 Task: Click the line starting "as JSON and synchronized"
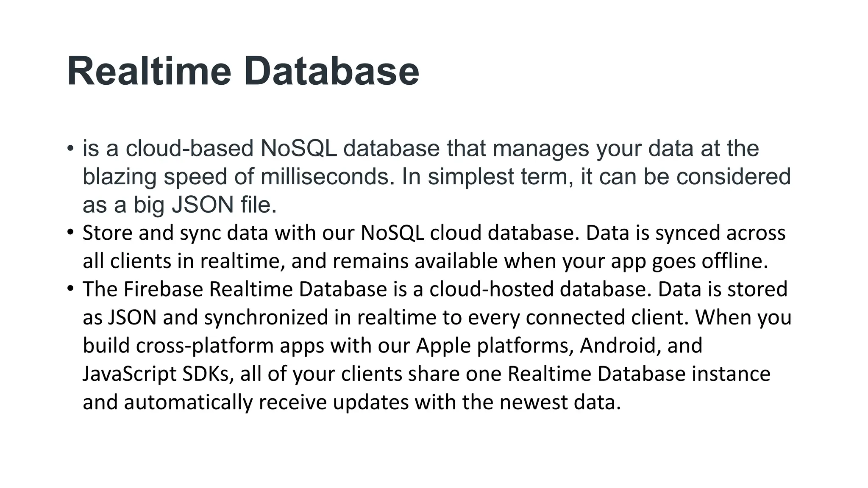click(x=437, y=317)
